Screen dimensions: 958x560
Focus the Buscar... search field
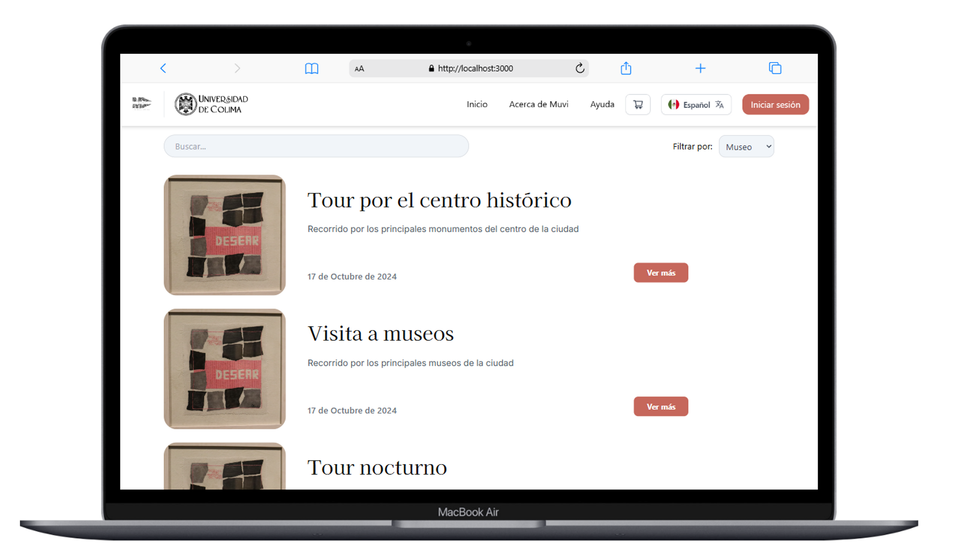click(x=316, y=146)
